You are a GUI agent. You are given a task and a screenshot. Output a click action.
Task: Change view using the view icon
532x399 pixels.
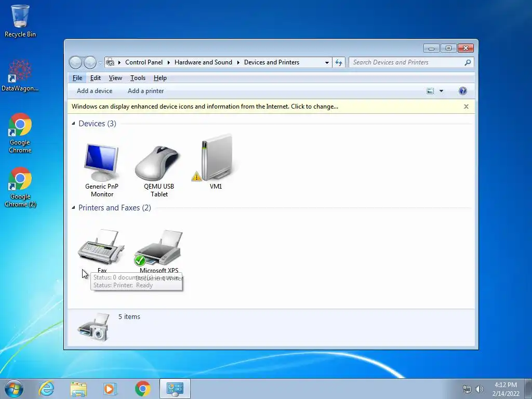pos(430,91)
